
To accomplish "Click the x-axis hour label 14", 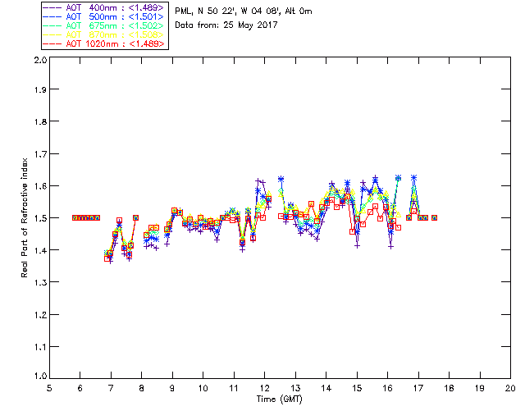I will click(x=326, y=388).
